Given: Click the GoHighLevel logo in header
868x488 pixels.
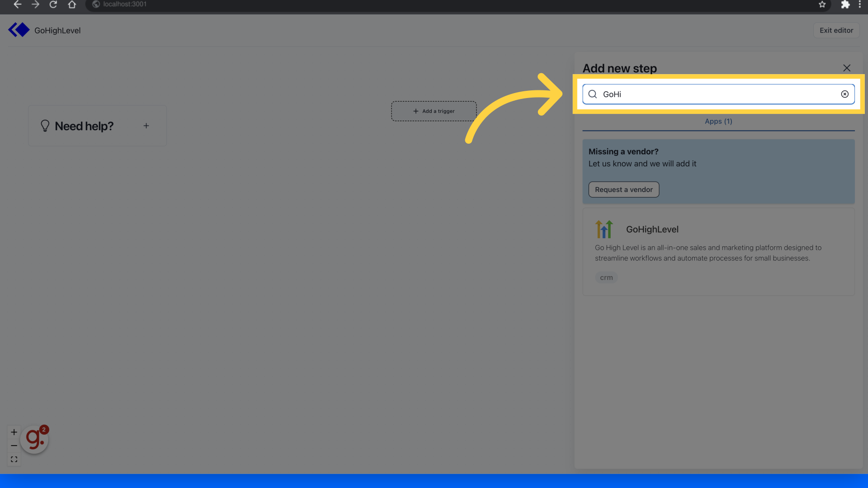Looking at the screenshot, I should pyautogui.click(x=19, y=30).
